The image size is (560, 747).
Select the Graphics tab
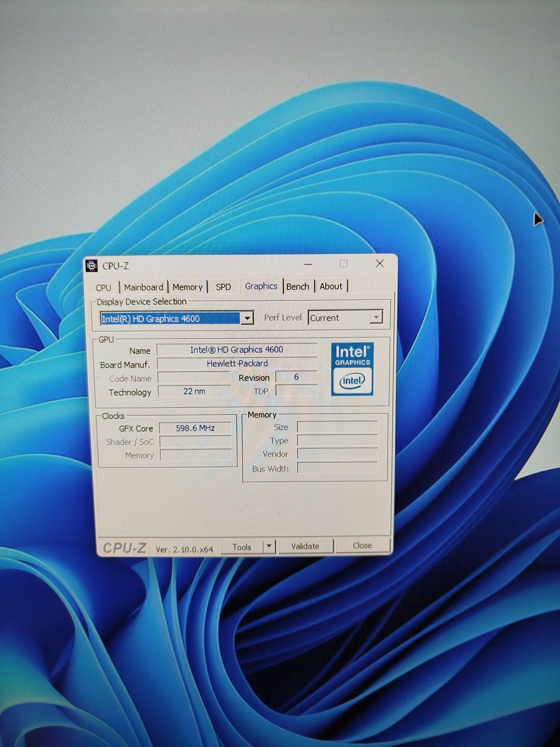[x=261, y=286]
